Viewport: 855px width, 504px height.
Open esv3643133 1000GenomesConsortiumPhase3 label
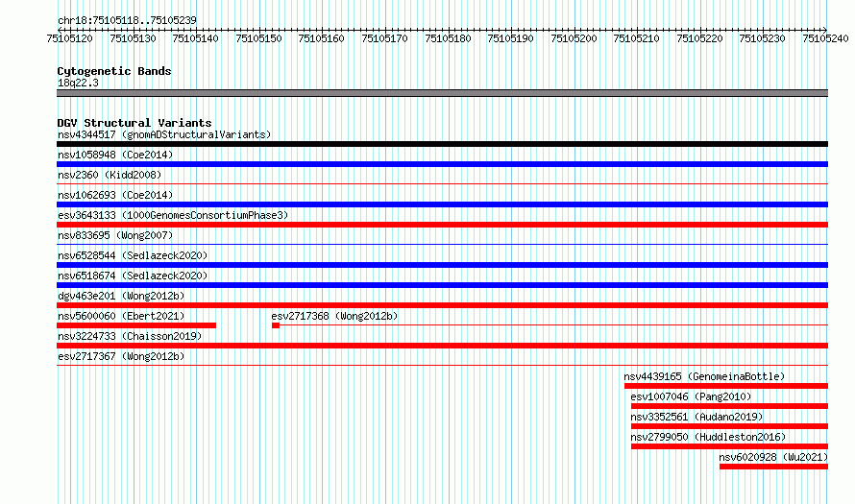(173, 215)
